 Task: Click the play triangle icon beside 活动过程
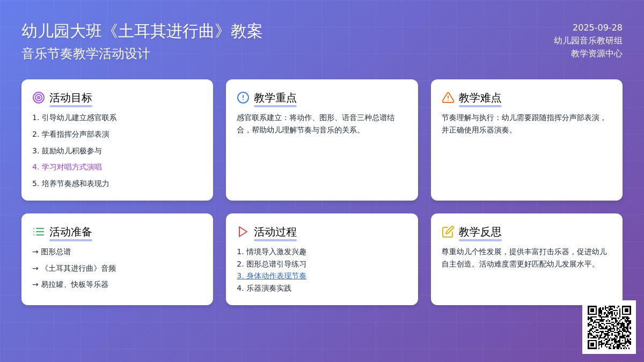243,232
